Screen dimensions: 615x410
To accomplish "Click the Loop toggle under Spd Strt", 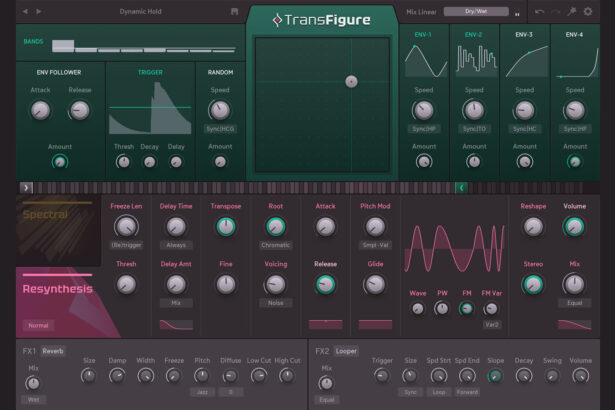I will point(439,392).
